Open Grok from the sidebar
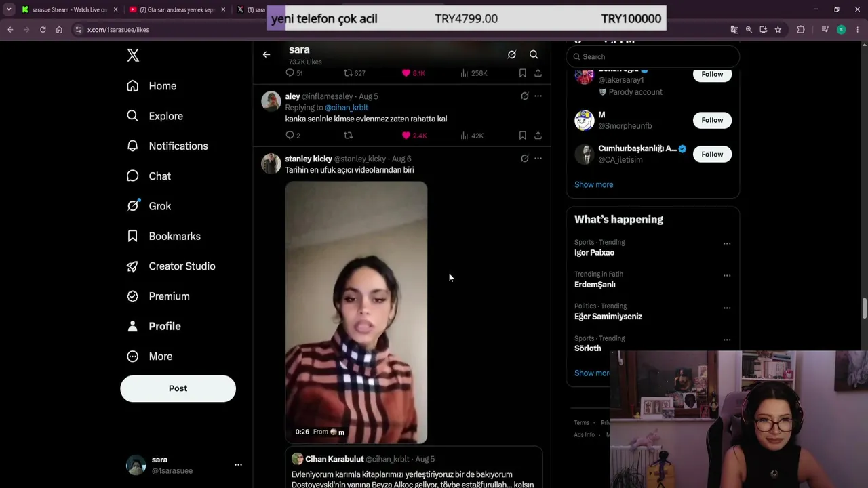Screen dimensions: 868x488 (149, 206)
